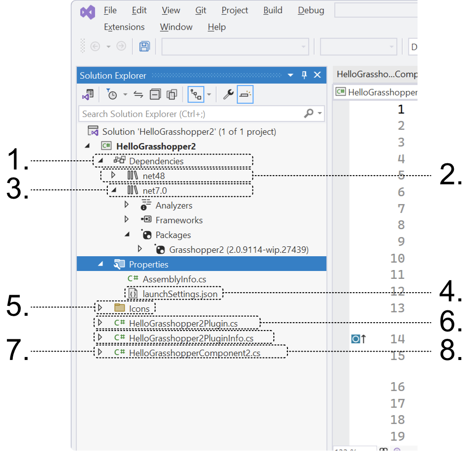Open the solution platforms combo box
This screenshot has width=476, height=451.
(x=358, y=47)
